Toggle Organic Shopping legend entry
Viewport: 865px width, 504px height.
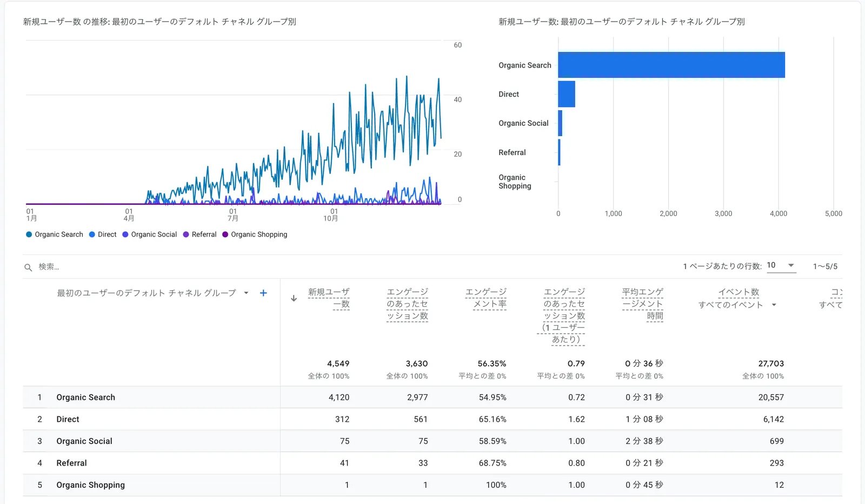click(255, 234)
